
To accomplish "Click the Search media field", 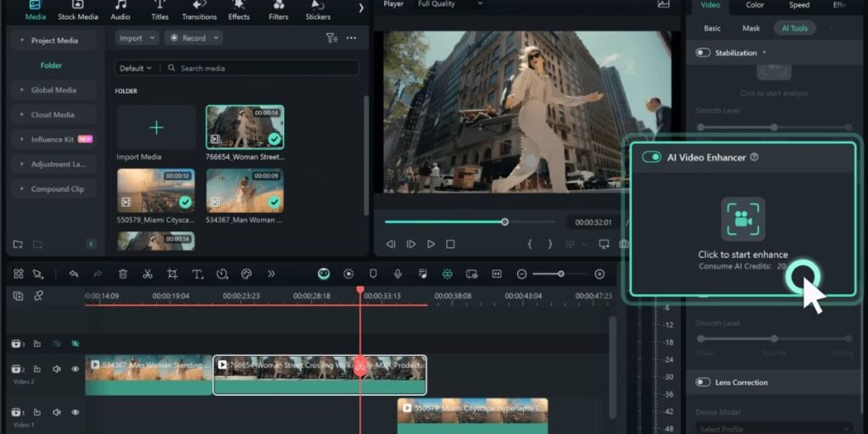I will (260, 68).
